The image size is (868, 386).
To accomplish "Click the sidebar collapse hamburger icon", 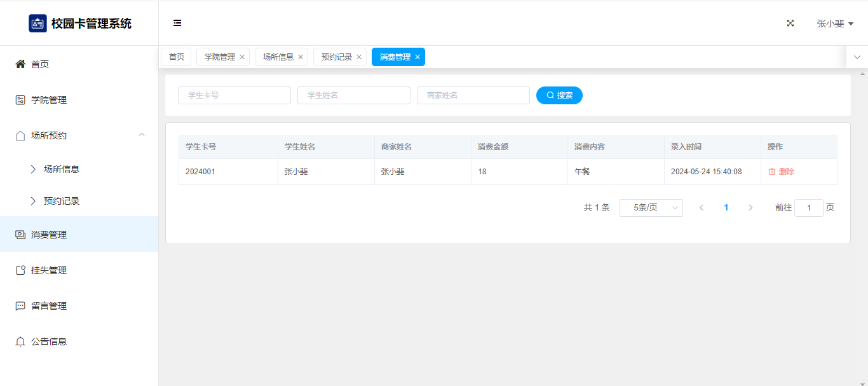I will [177, 23].
